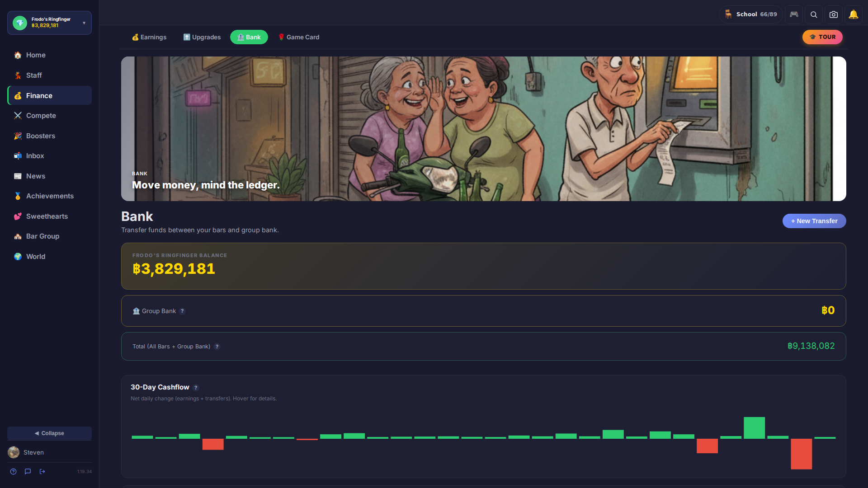The width and height of the screenshot is (868, 488).
Task: Click the tallest green cashflow bar
Action: (x=754, y=428)
